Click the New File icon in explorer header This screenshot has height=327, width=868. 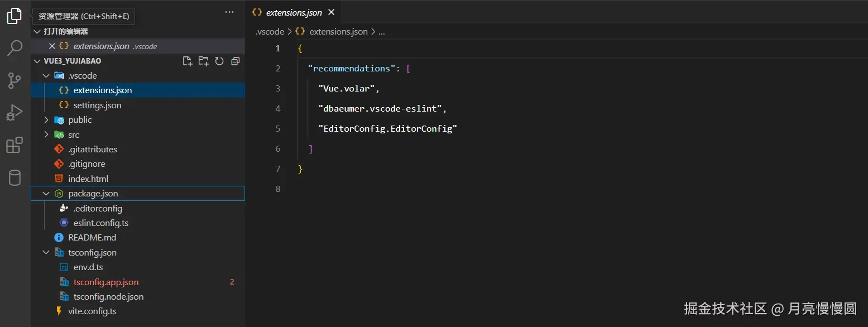tap(188, 61)
